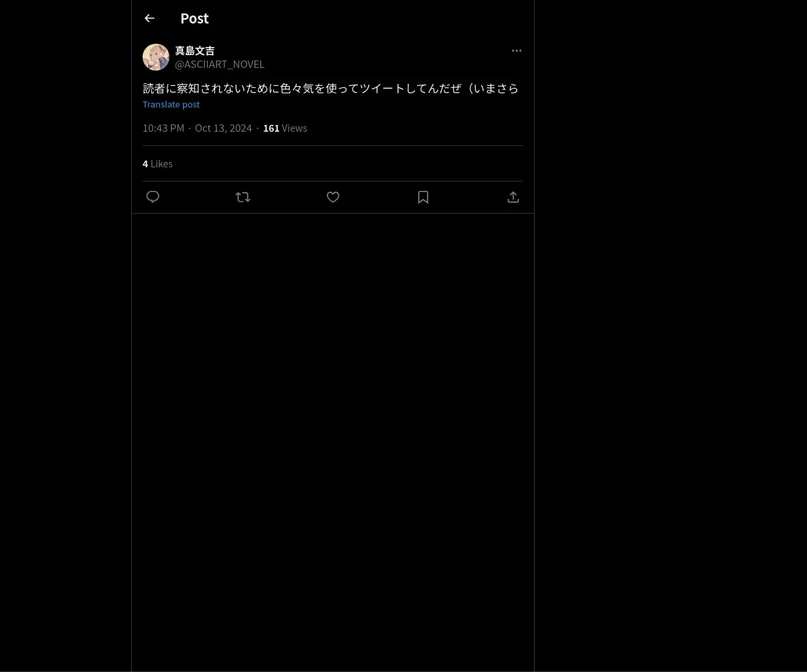807x672 pixels.
Task: Click the display name 真島文吉
Action: 195,50
